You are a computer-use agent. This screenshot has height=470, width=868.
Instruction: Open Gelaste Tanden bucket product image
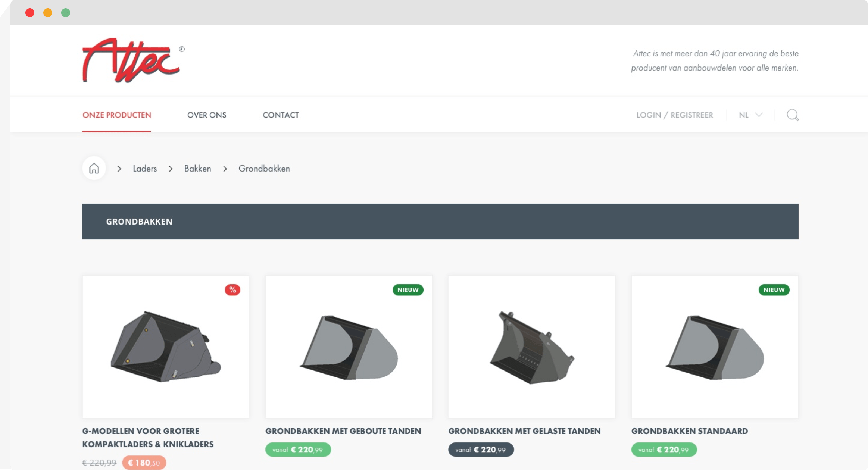click(x=532, y=347)
